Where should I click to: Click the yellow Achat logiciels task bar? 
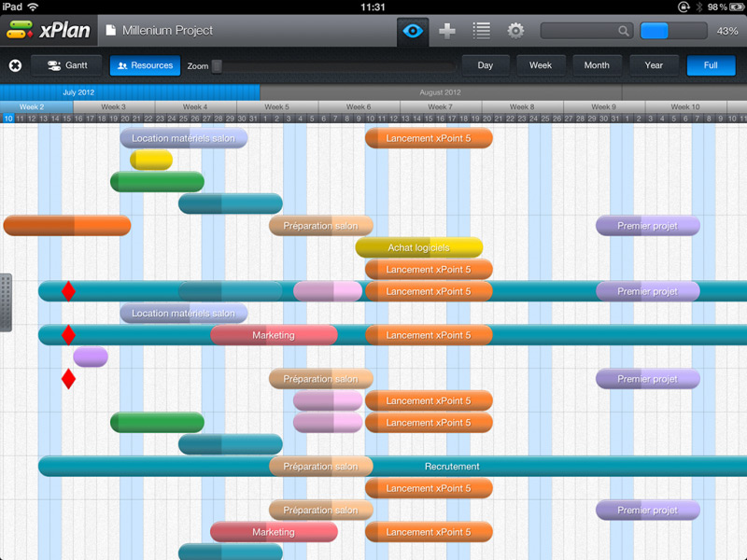click(x=419, y=247)
